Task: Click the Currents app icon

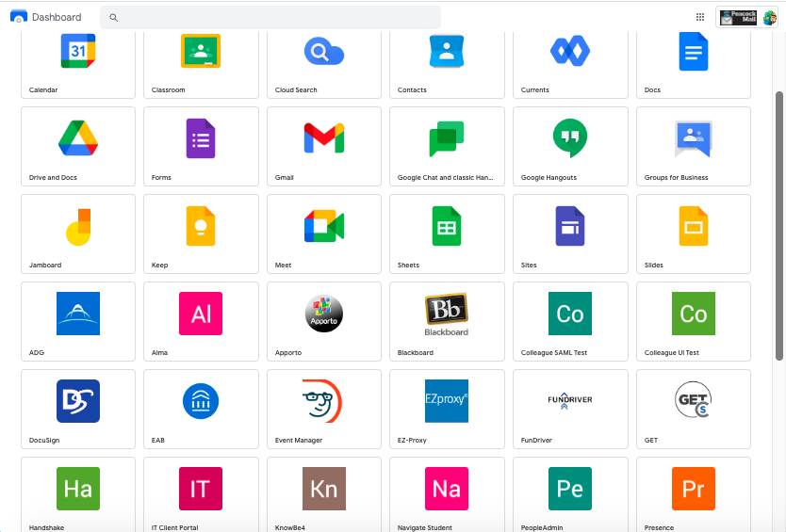Action: coord(570,51)
